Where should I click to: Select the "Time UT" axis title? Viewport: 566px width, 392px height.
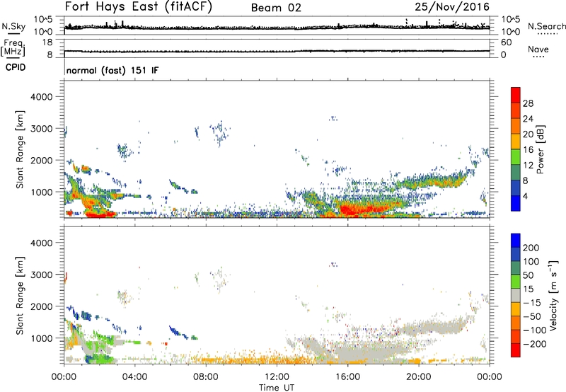pyautogui.click(x=277, y=388)
